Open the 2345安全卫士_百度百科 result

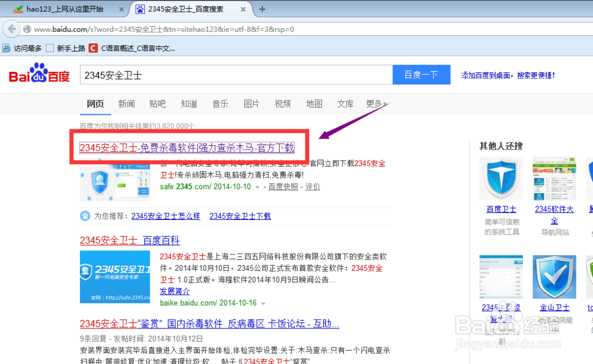pyautogui.click(x=130, y=241)
